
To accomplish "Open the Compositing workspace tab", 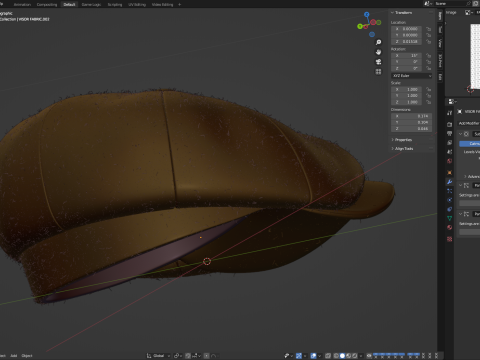I will coord(47,4).
